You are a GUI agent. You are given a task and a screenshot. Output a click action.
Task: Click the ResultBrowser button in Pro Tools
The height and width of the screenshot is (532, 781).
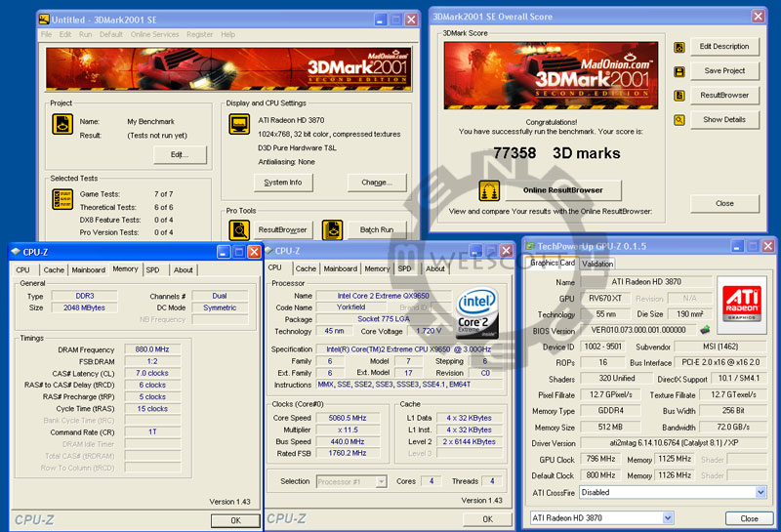283,230
